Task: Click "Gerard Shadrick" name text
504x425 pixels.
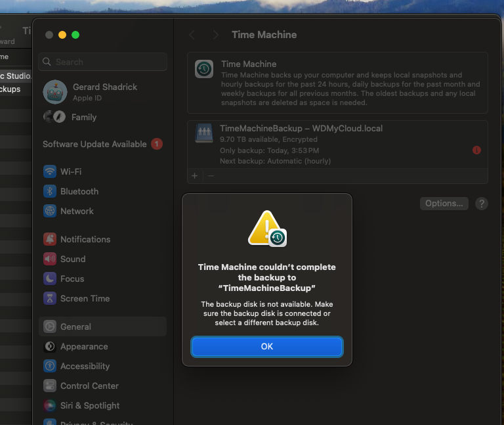Action: click(105, 87)
